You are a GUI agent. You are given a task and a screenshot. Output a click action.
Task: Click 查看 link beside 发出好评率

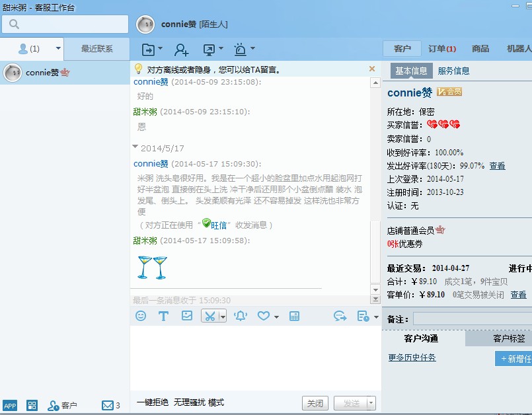(498, 166)
